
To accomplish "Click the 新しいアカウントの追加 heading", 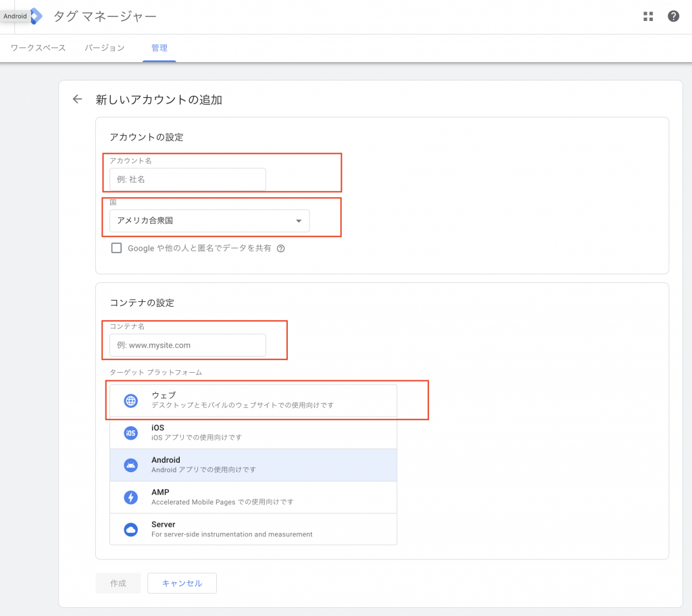I will point(159,100).
